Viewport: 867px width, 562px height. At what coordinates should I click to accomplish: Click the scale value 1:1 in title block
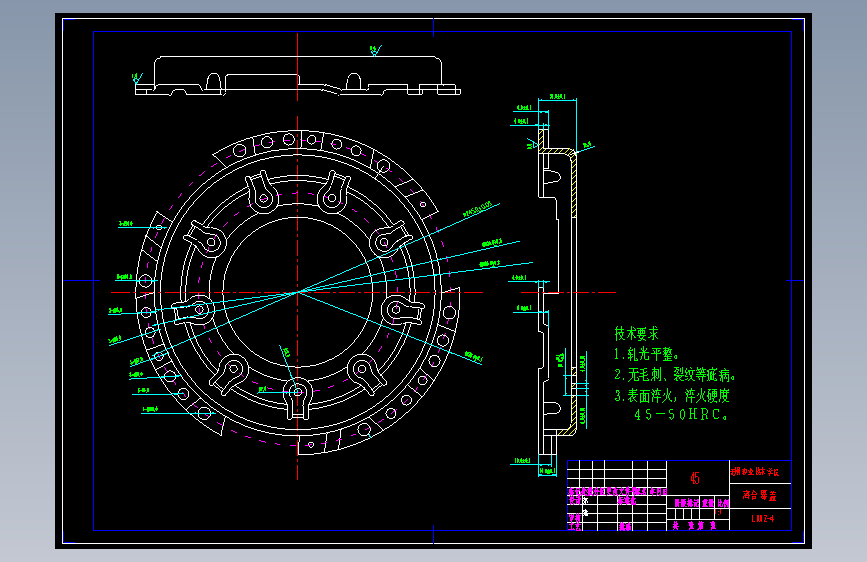719,512
